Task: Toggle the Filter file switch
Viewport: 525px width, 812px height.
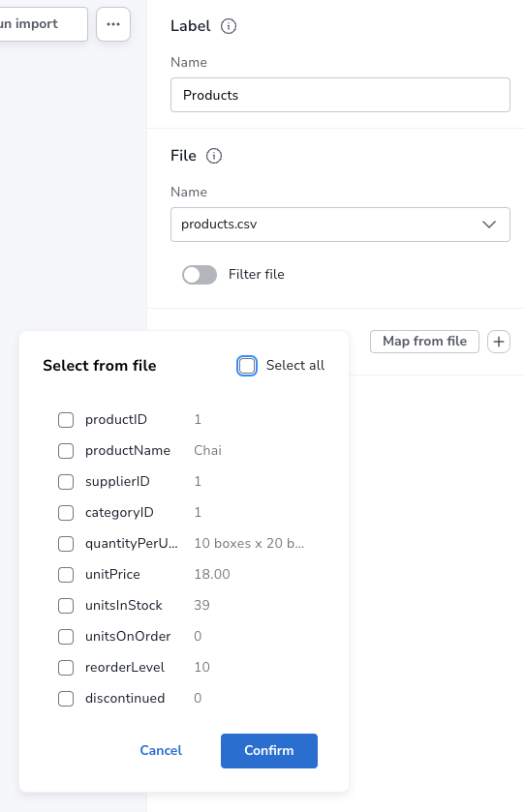Action: (x=200, y=275)
